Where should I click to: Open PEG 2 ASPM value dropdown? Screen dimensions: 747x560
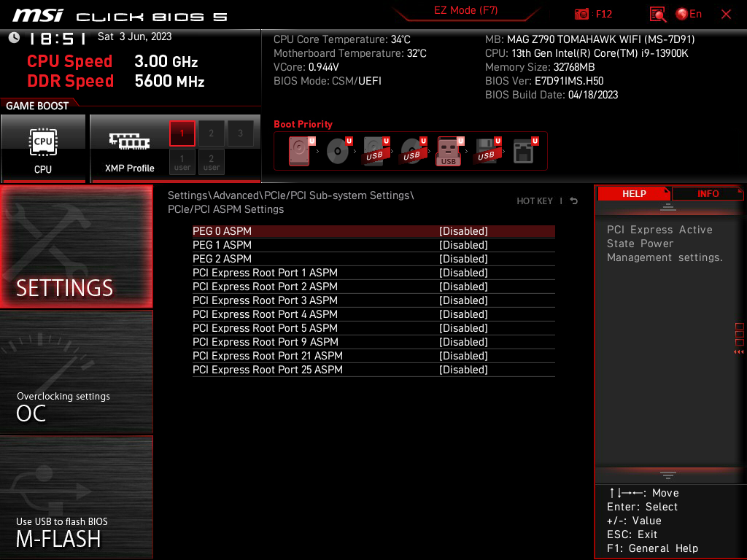coord(463,259)
